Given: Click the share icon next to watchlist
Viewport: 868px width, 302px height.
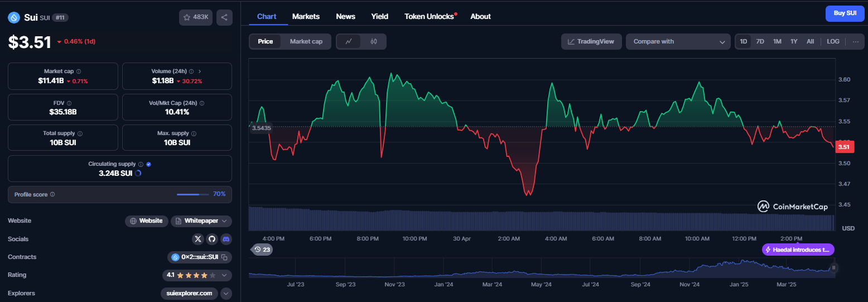Looking at the screenshot, I should tap(224, 17).
